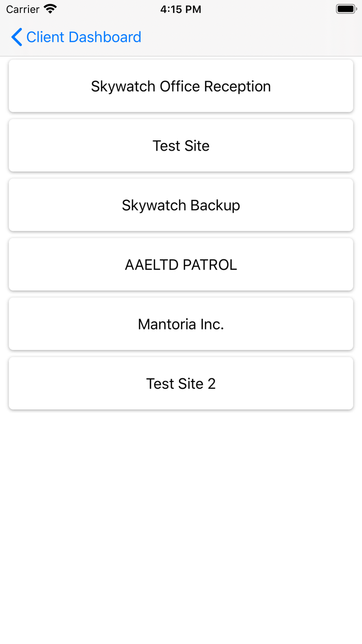Return to the Client Dashboard
The width and height of the screenshot is (362, 644).
75,37
